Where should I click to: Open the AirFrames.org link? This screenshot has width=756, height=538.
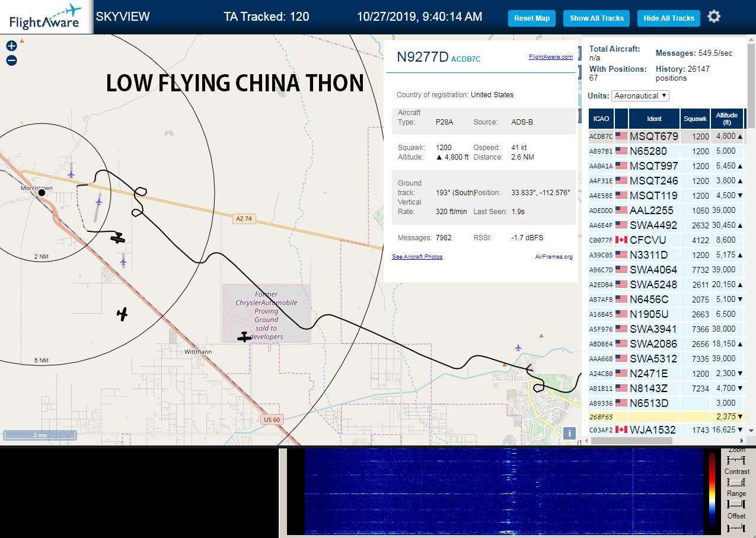[554, 257]
